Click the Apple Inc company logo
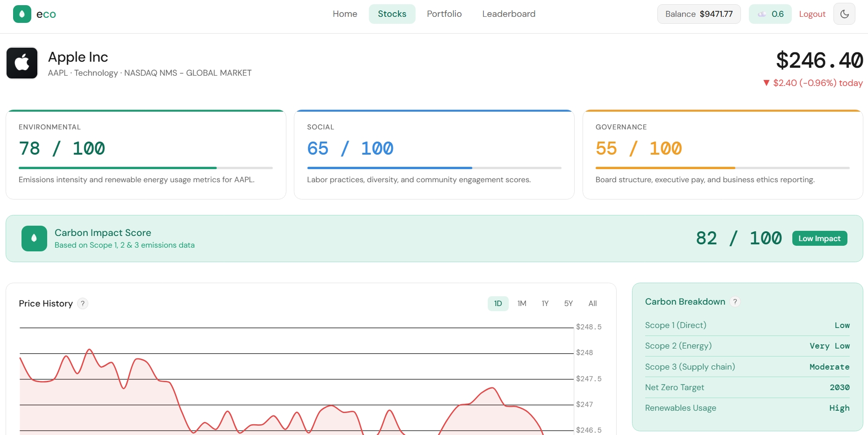Screen dimensions: 868x435 (22, 63)
